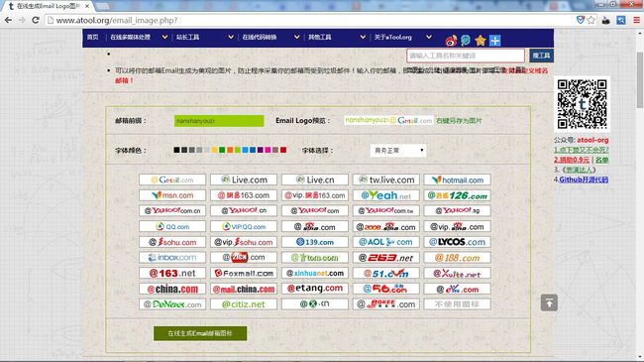Select the @mail.china.com logo
644x362 pixels.
244,289
